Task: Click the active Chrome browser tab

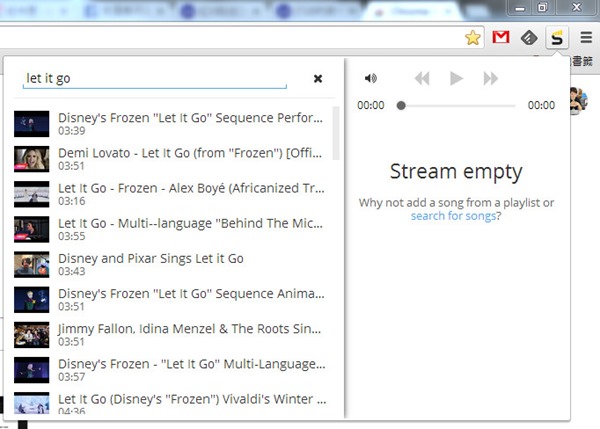Action: [x=411, y=11]
